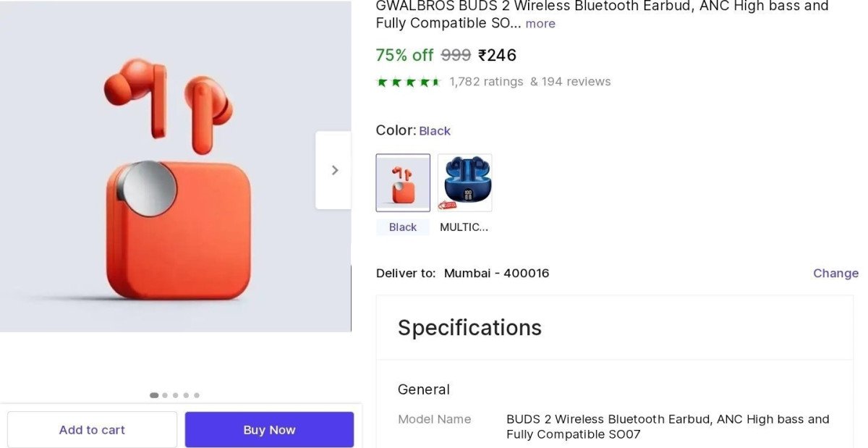This screenshot has height=448, width=868.
Task: Click the green star rating icons
Action: [409, 82]
